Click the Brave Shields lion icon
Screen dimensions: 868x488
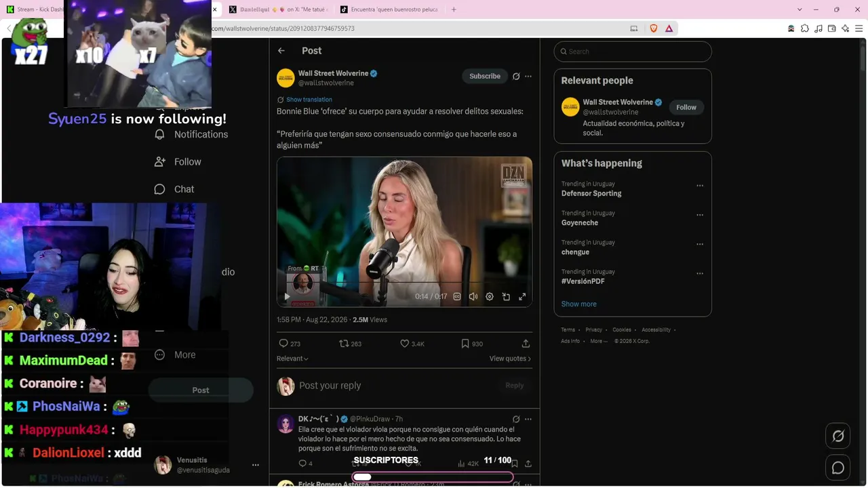point(654,28)
